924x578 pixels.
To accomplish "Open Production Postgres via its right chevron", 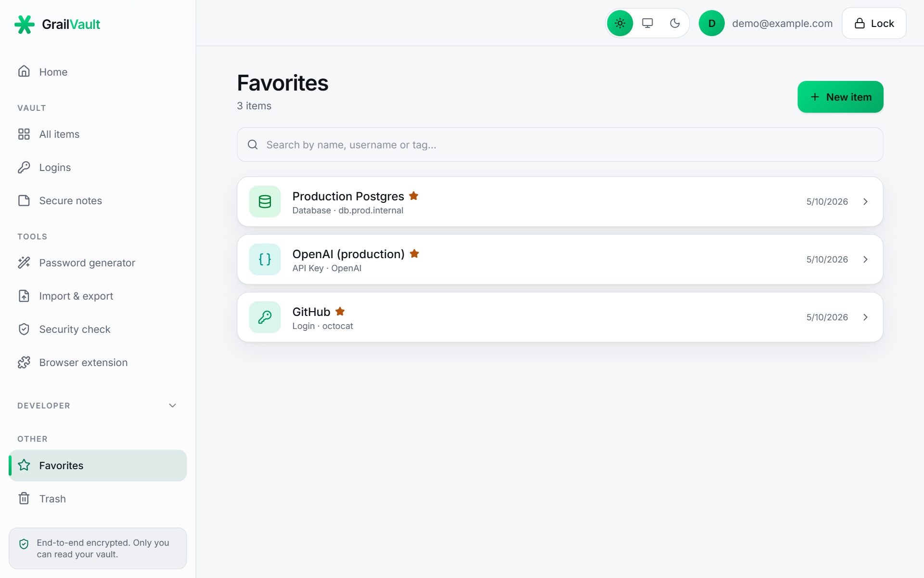I will [865, 201].
